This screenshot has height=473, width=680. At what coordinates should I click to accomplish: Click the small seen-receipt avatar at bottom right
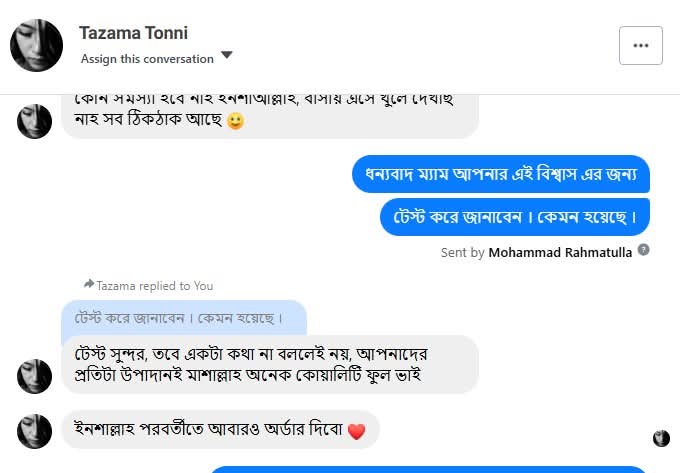[661, 438]
